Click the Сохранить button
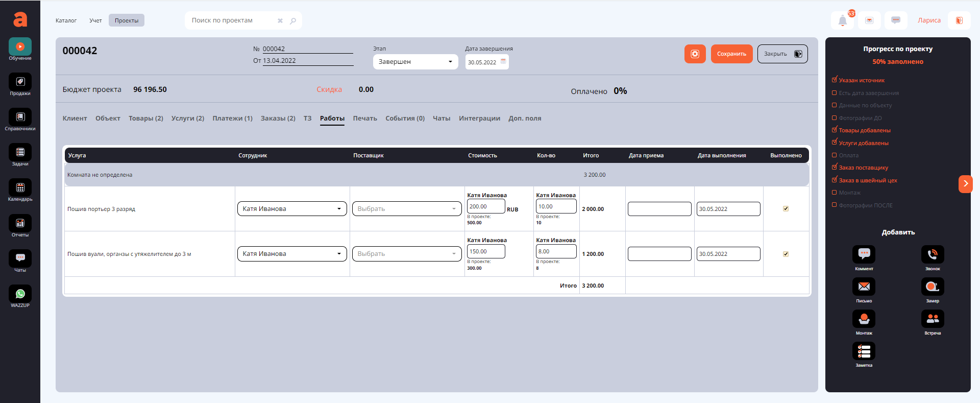 coord(731,54)
